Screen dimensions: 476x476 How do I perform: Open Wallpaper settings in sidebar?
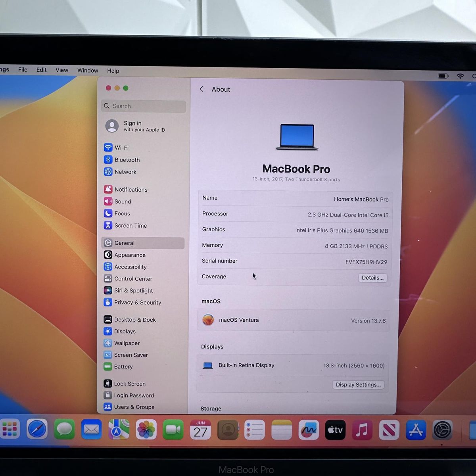[121, 343]
